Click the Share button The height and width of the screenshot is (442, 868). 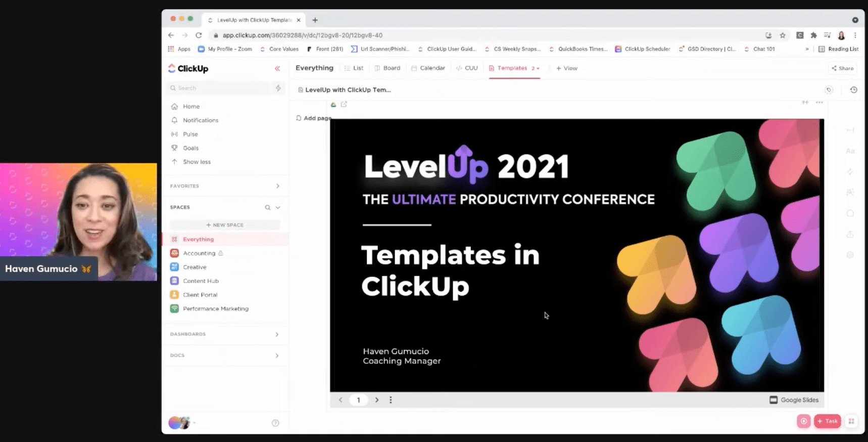[843, 68]
